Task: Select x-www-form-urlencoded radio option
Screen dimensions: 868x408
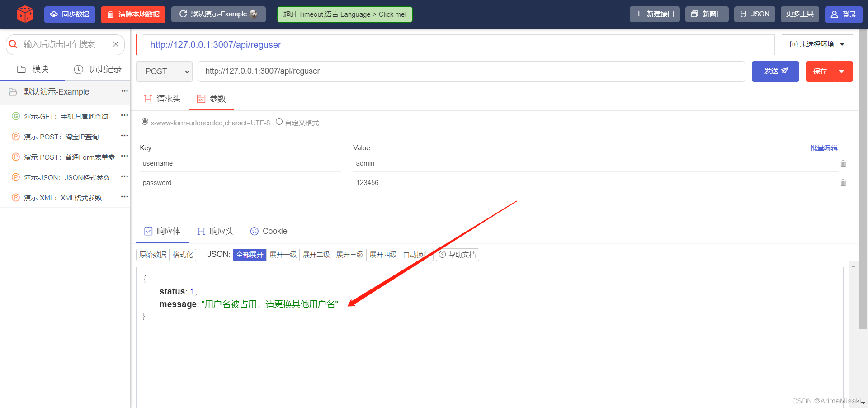Action: coord(145,122)
